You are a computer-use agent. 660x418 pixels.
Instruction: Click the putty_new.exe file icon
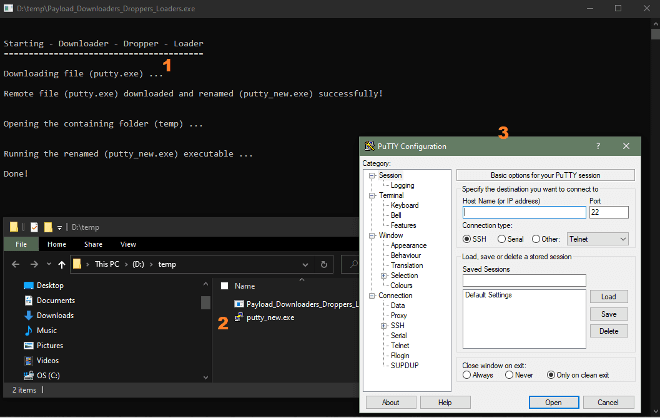click(x=239, y=317)
